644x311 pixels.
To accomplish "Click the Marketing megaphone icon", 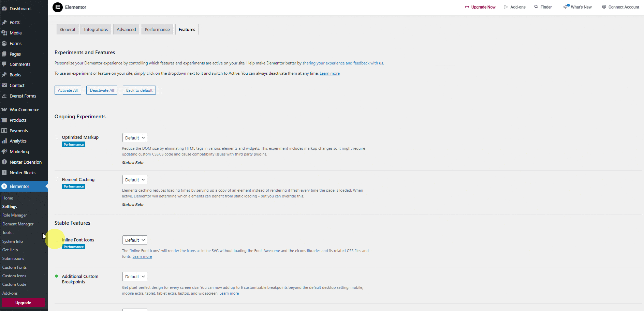I will (x=4, y=152).
